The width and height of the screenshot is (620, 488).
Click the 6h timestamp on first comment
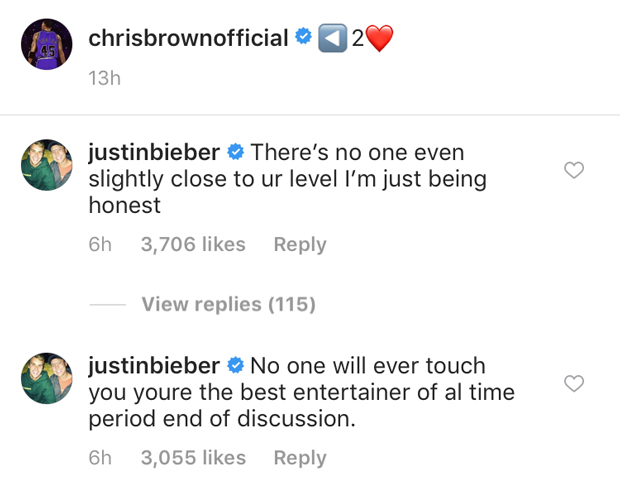(100, 244)
